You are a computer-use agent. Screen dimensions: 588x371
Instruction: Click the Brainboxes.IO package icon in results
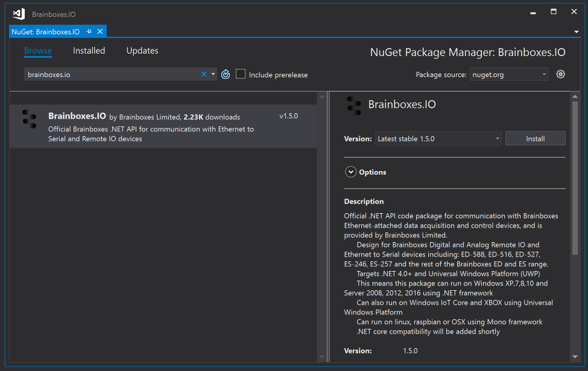(30, 119)
